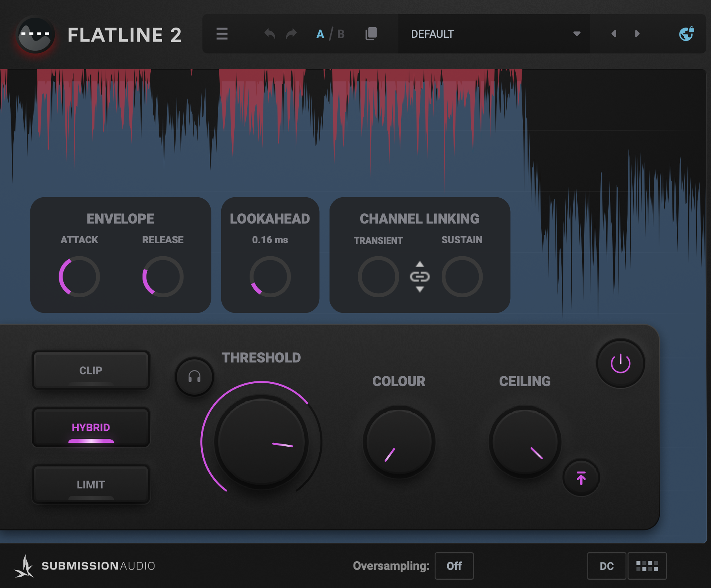The width and height of the screenshot is (711, 588).
Task: Toggle the channel linking chain icon
Action: 420,277
